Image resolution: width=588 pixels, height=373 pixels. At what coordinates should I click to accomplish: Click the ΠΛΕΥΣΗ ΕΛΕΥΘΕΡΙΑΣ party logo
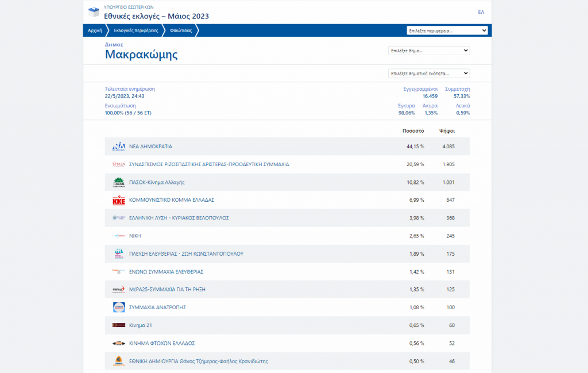pyautogui.click(x=119, y=253)
